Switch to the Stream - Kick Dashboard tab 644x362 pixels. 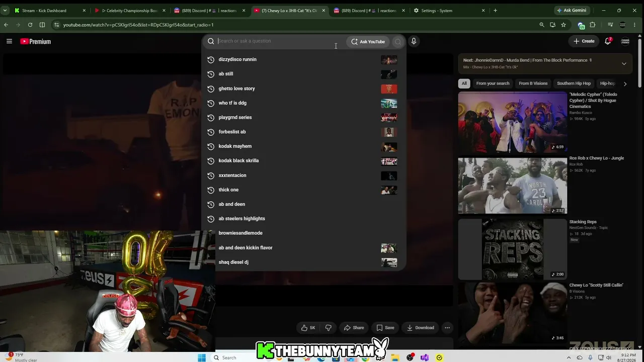tap(50, 10)
